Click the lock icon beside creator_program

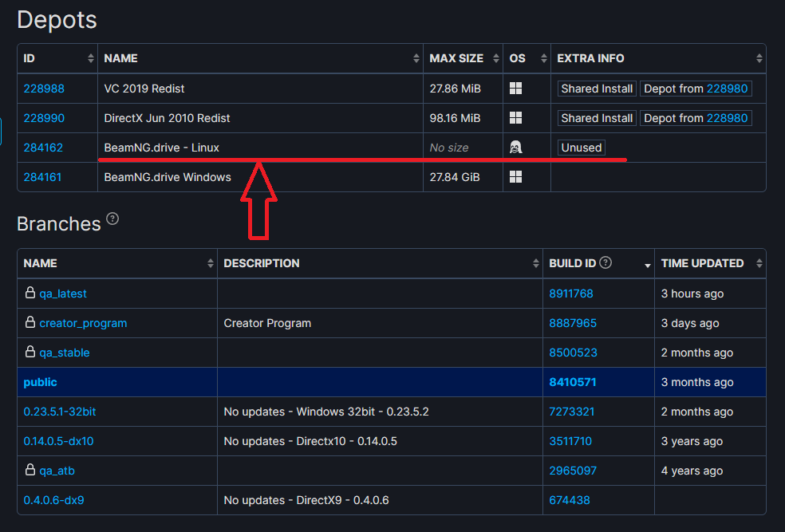point(30,321)
